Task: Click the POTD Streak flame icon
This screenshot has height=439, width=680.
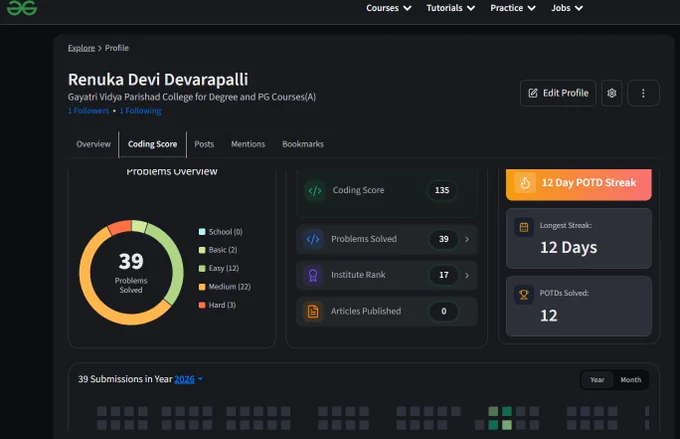Action: [x=525, y=183]
